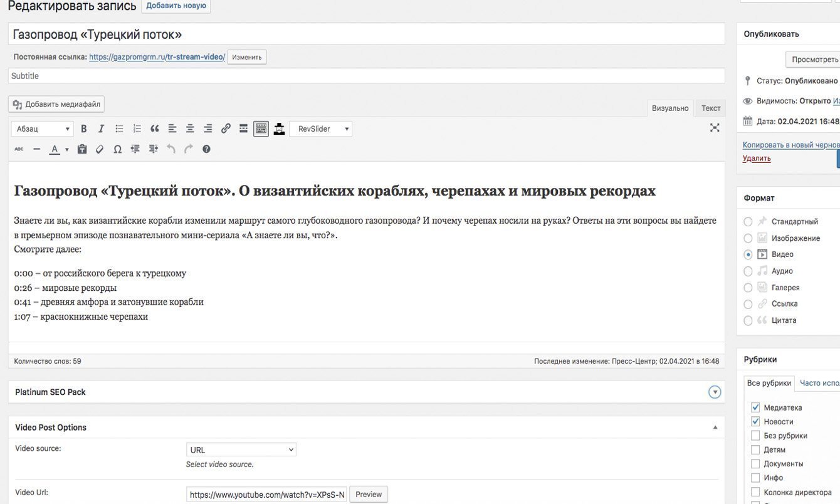This screenshot has width=840, height=504.
Task: Click the Добавить медиафайл button
Action: click(x=56, y=104)
